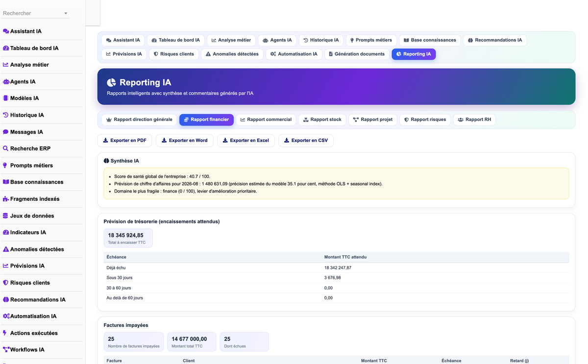Click the Base connaissances sidebar book icon
The height and width of the screenshot is (364, 588).
(6, 182)
